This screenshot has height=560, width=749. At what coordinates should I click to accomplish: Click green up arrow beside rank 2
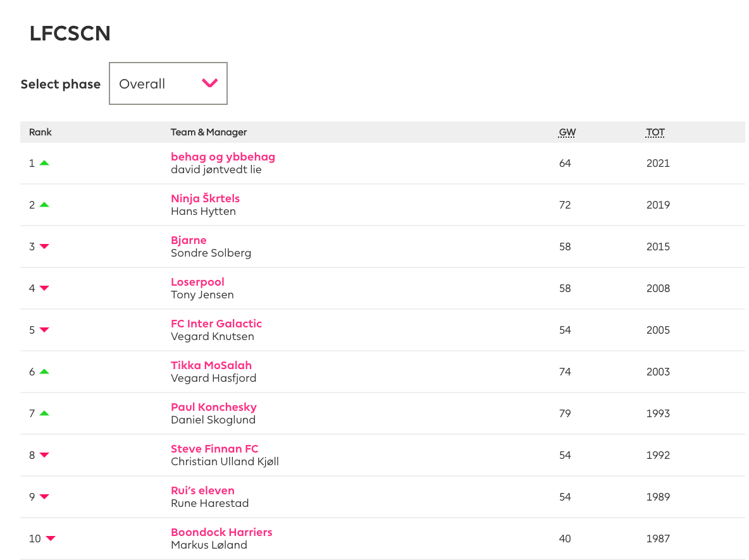coord(44,205)
